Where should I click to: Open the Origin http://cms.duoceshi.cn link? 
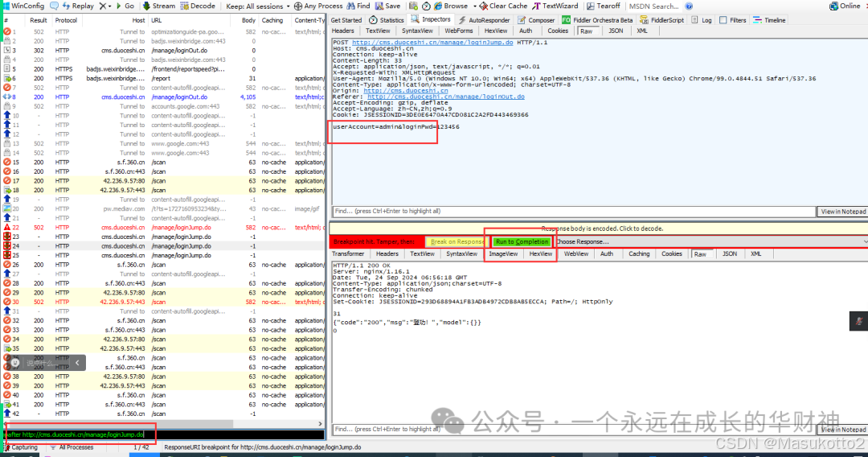tap(406, 90)
